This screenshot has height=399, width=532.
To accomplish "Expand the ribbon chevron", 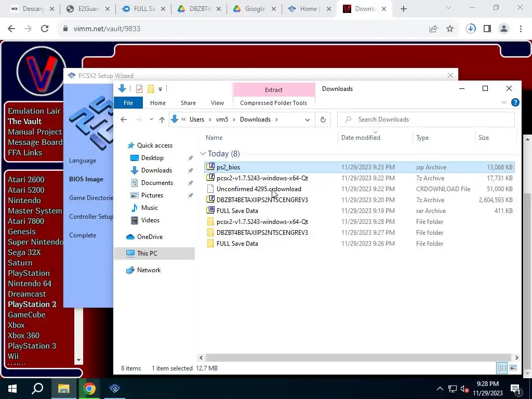I will [x=504, y=102].
